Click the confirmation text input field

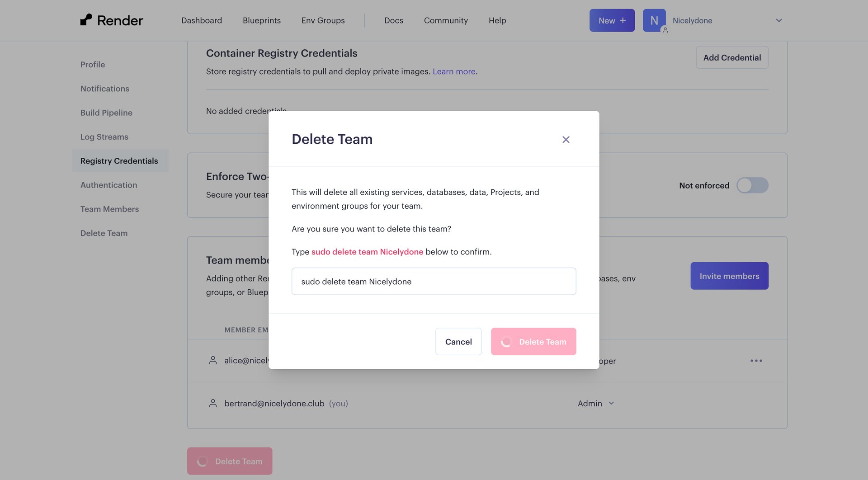pyautogui.click(x=434, y=281)
